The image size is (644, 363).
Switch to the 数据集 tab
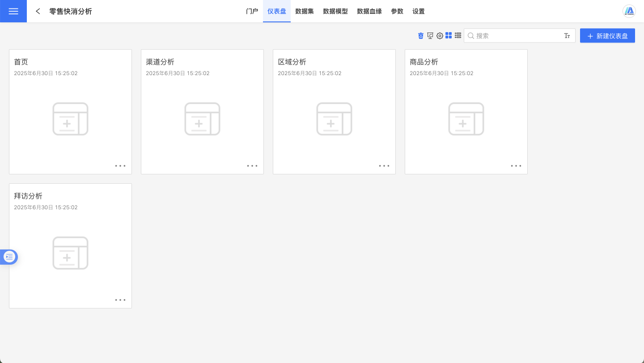[304, 11]
